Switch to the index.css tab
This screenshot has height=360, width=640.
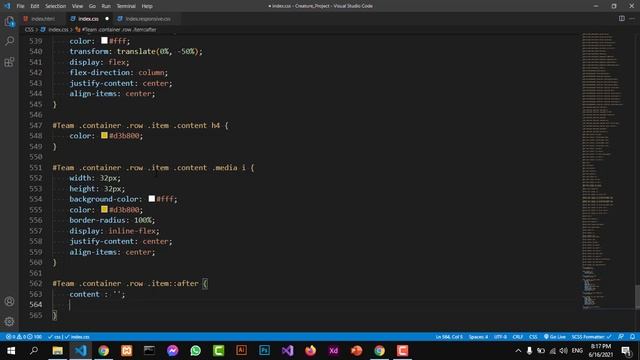88,19
